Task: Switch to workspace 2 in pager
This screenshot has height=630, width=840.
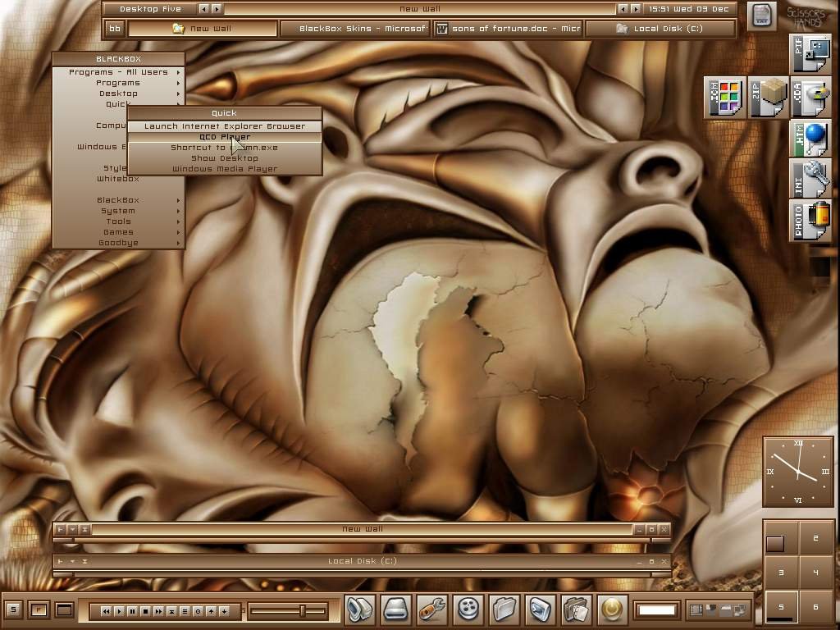Action: tap(815, 538)
